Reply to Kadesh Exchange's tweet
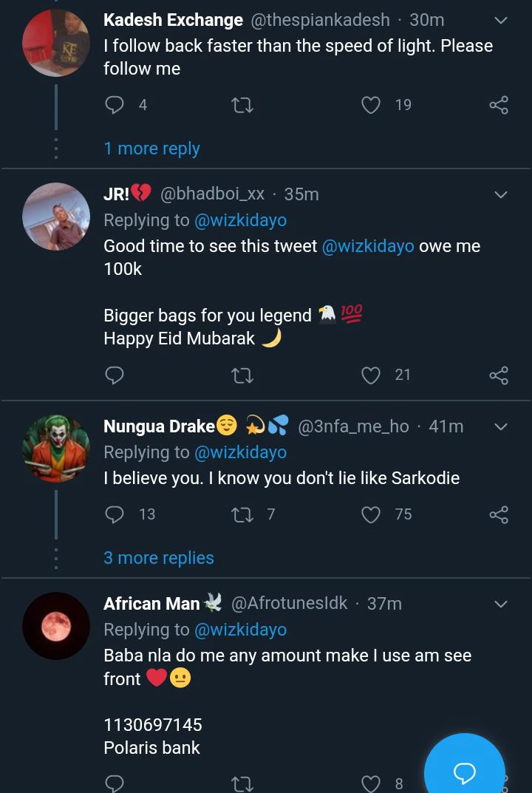The height and width of the screenshot is (793, 532). pyautogui.click(x=115, y=105)
